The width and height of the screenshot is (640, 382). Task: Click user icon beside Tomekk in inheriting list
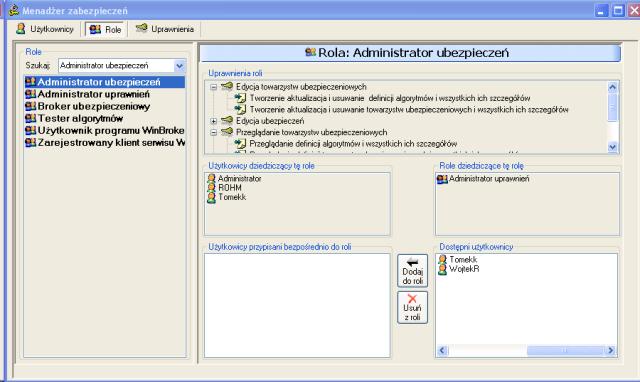(x=211, y=197)
